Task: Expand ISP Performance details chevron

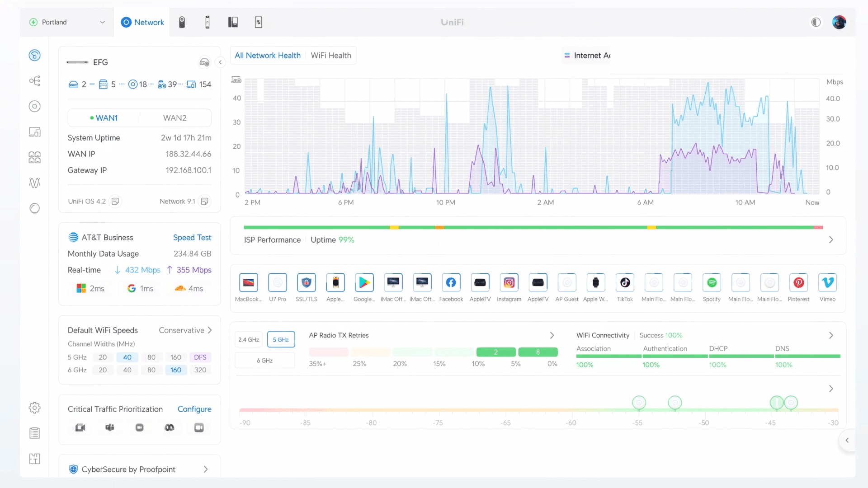Action: tap(830, 240)
